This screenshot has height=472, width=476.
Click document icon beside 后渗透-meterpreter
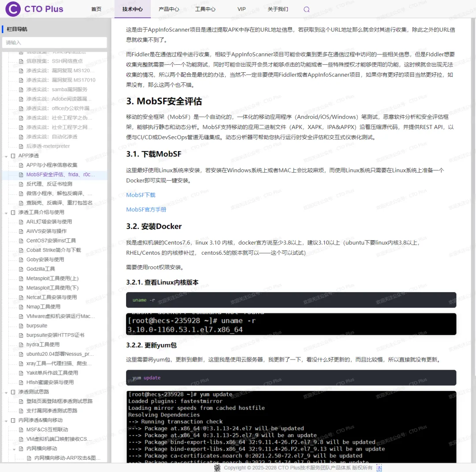[21, 146]
